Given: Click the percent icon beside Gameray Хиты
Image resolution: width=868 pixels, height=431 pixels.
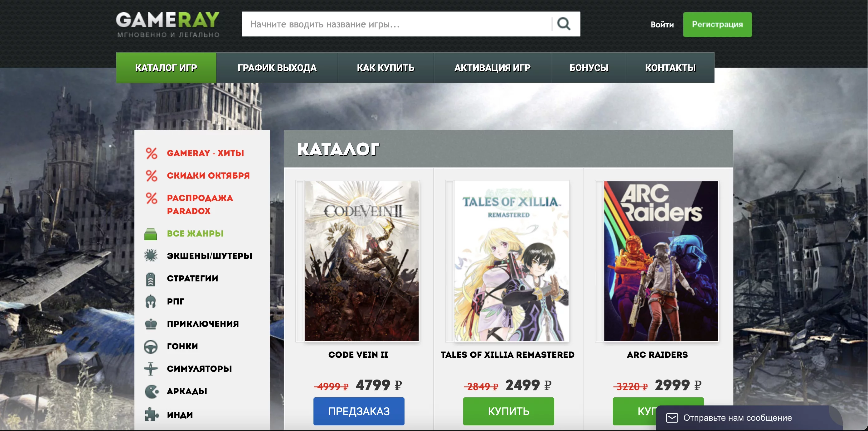Looking at the screenshot, I should [151, 153].
